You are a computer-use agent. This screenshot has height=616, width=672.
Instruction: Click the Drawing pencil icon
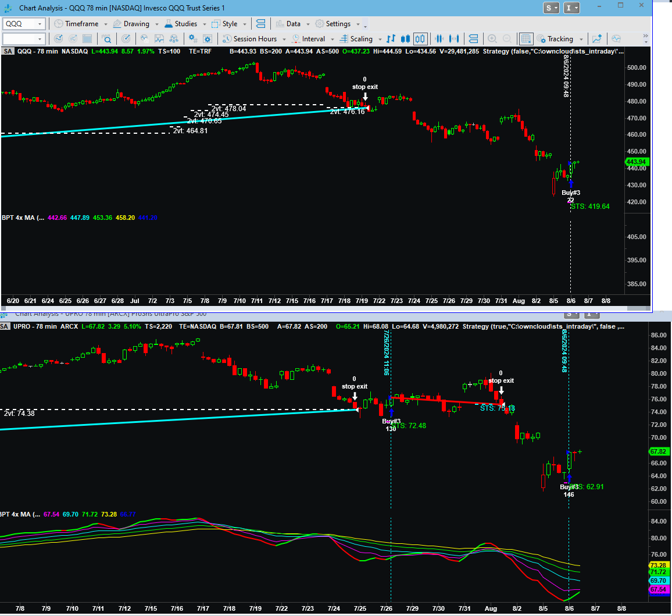click(117, 24)
